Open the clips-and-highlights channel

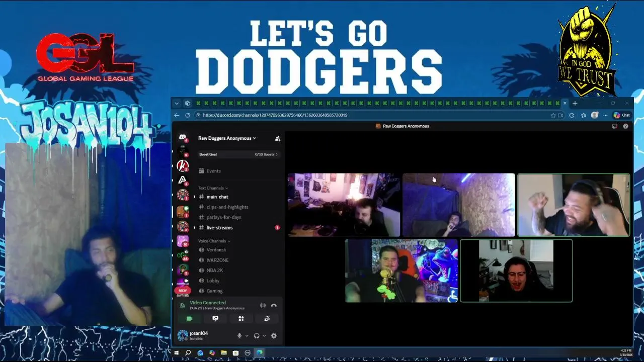tap(237, 207)
